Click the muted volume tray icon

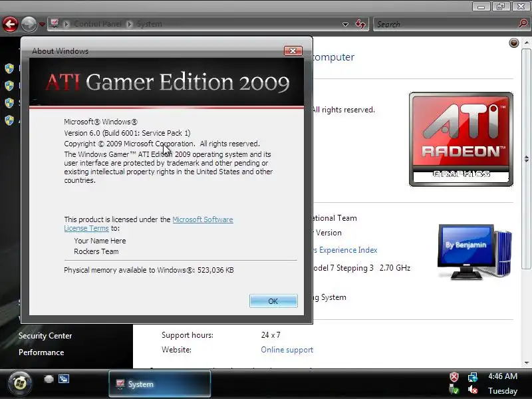[473, 390]
